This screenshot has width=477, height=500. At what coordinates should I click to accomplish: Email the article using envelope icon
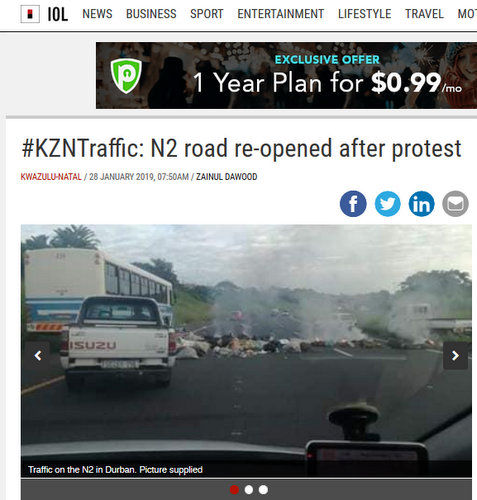455,204
